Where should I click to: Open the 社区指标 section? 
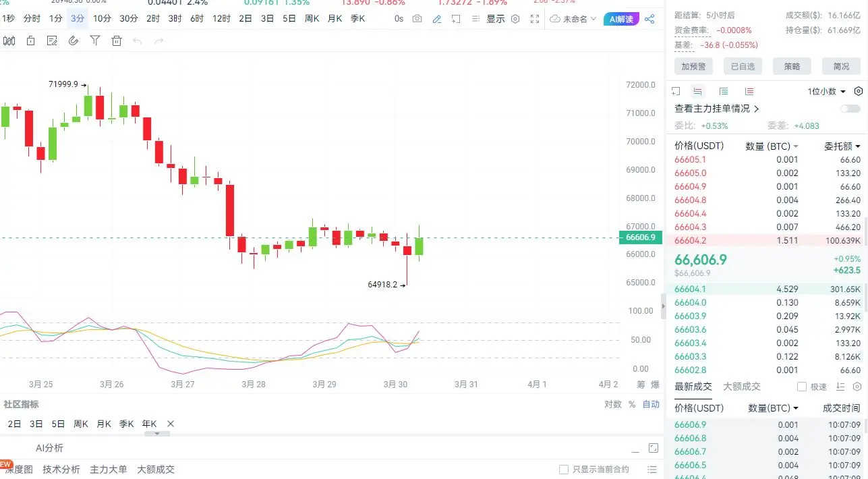tap(21, 404)
